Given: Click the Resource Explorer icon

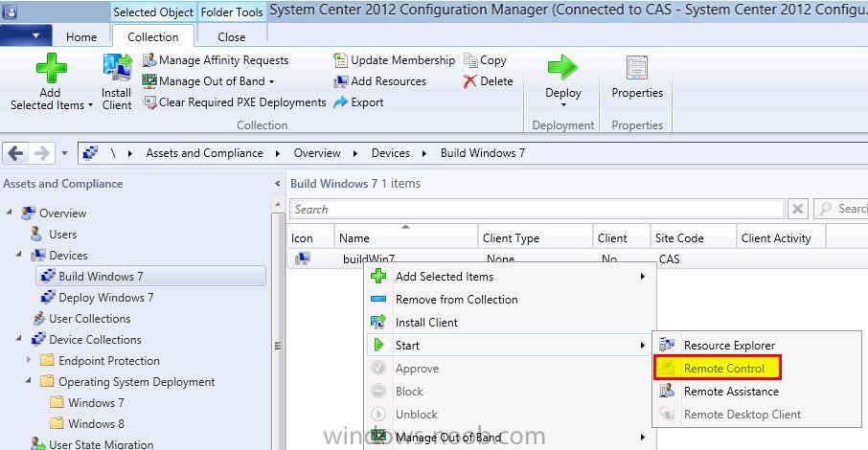Looking at the screenshot, I should click(667, 345).
